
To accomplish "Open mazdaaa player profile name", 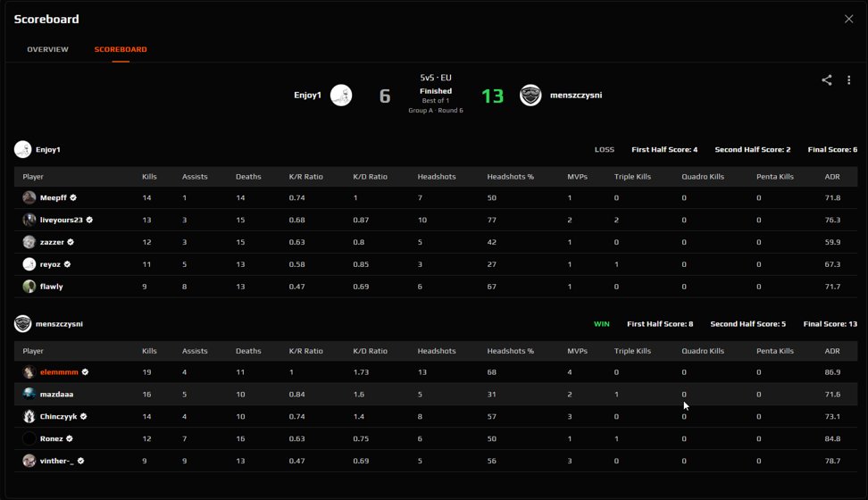I will click(x=56, y=395).
